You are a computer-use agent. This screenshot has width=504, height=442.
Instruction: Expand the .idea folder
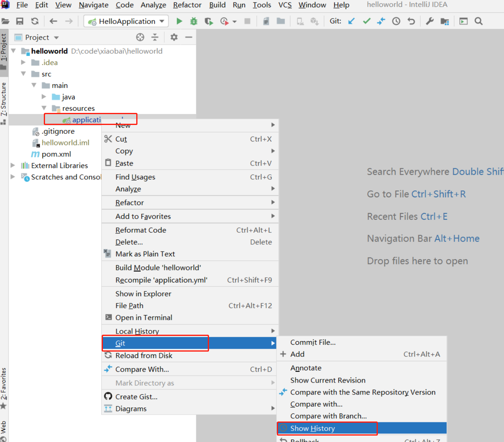click(x=23, y=62)
